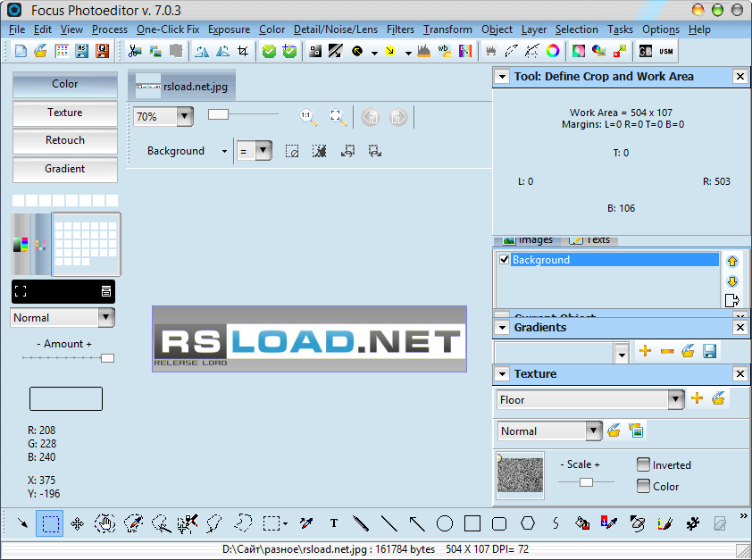
Task: Click the texture Scale slider handle
Action: pos(586,481)
